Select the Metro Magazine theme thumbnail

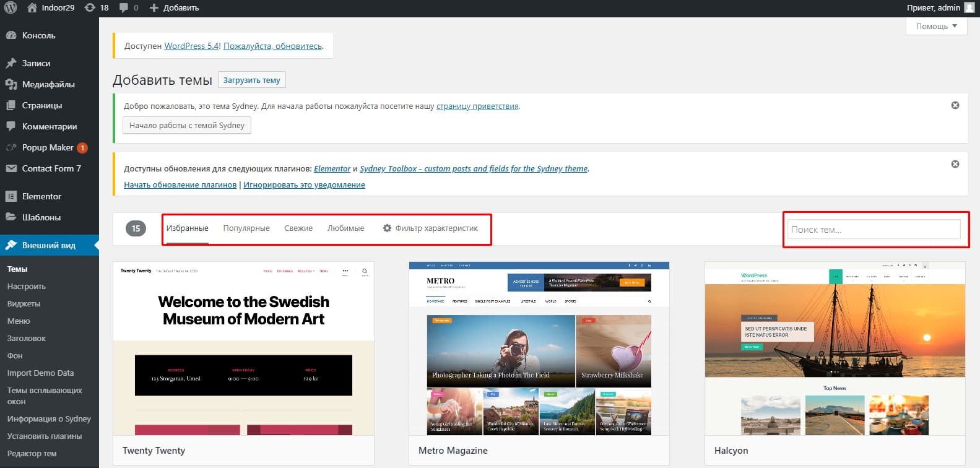(x=539, y=348)
